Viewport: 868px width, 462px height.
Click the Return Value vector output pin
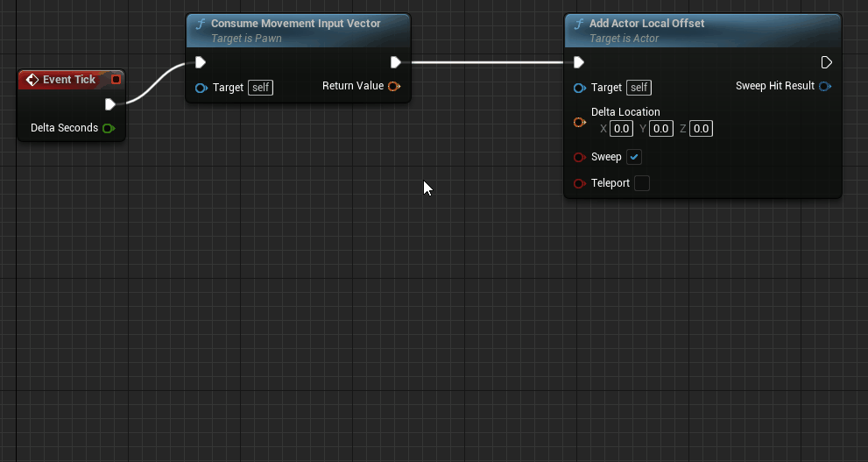point(393,86)
